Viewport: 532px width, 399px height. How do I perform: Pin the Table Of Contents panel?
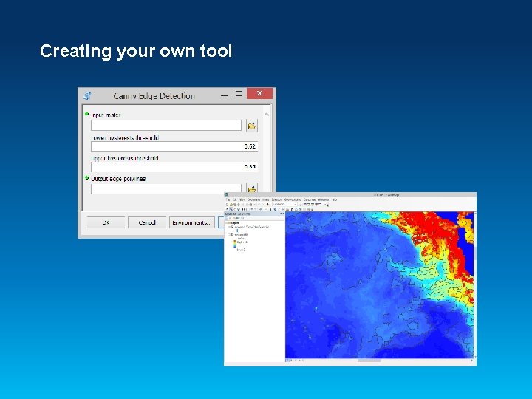(x=281, y=214)
